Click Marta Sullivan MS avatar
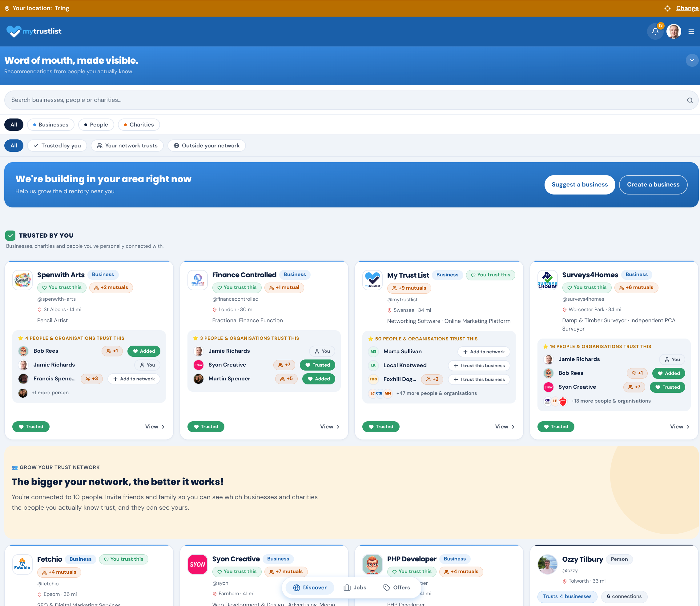The image size is (700, 606). [x=373, y=352]
